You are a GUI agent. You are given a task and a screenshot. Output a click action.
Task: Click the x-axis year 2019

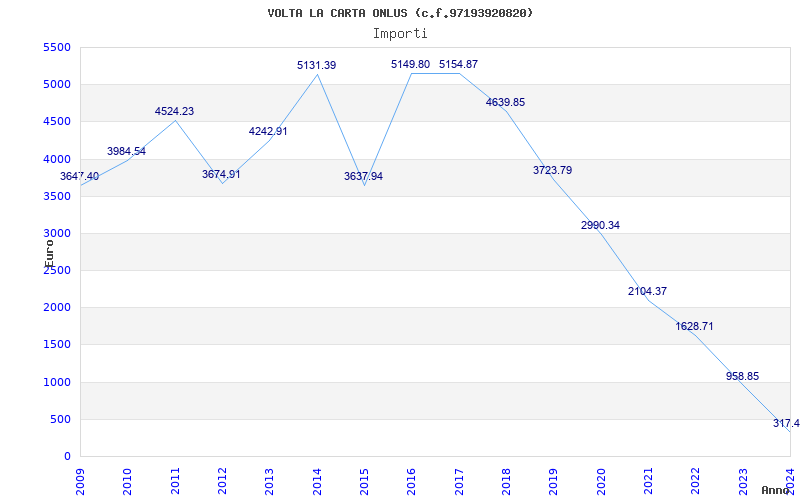click(554, 482)
